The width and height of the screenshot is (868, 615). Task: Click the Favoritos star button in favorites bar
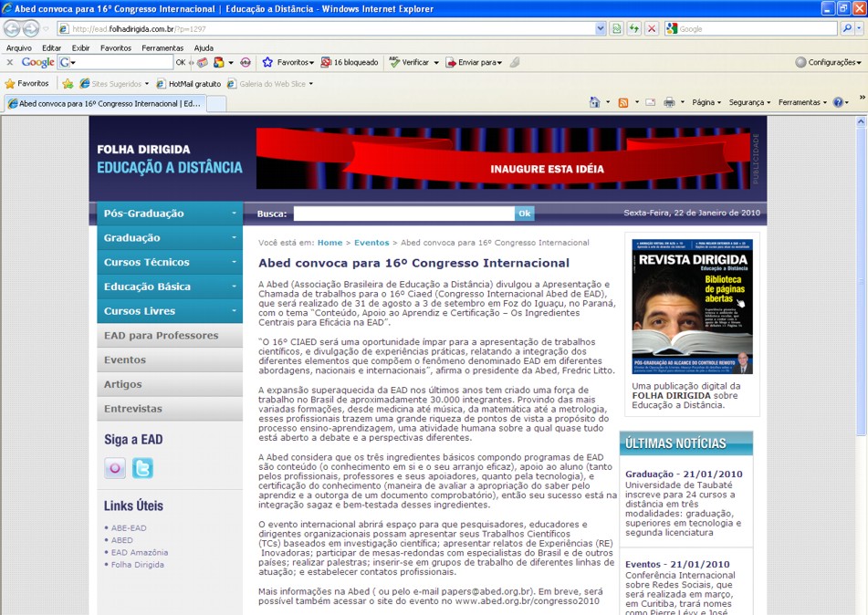(27, 84)
